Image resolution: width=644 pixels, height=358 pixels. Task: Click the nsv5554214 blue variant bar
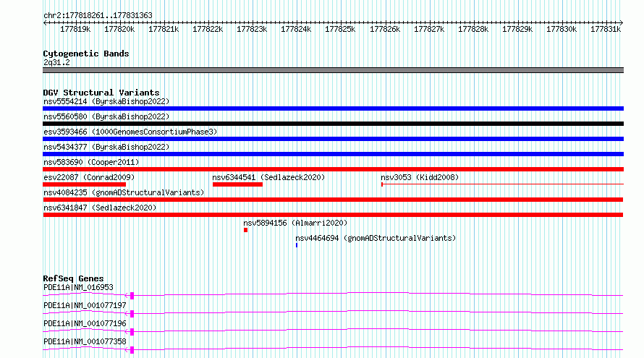point(333,108)
